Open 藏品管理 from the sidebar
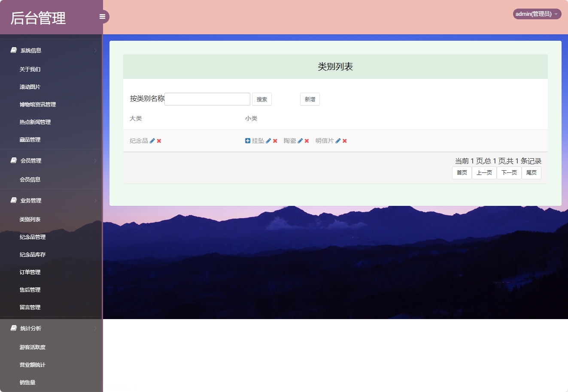The height and width of the screenshot is (392, 568). [x=30, y=140]
